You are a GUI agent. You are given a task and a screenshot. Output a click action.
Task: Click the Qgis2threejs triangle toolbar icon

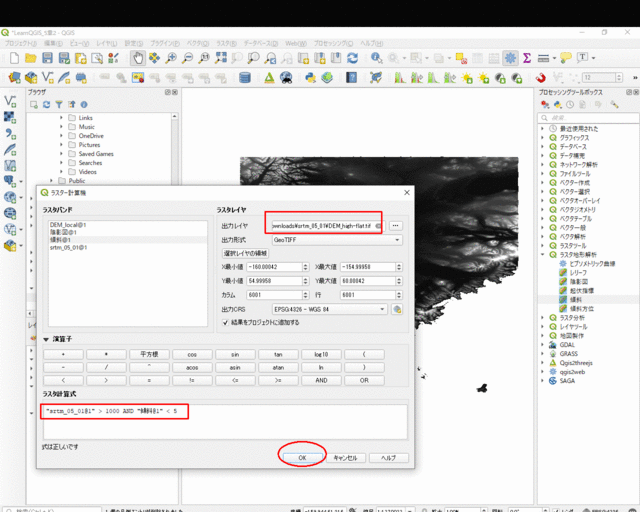point(269,78)
